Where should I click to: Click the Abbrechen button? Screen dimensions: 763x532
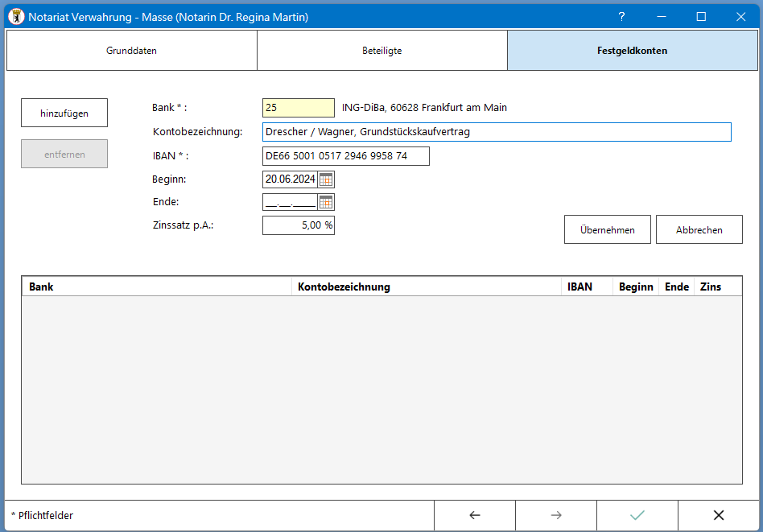(699, 229)
